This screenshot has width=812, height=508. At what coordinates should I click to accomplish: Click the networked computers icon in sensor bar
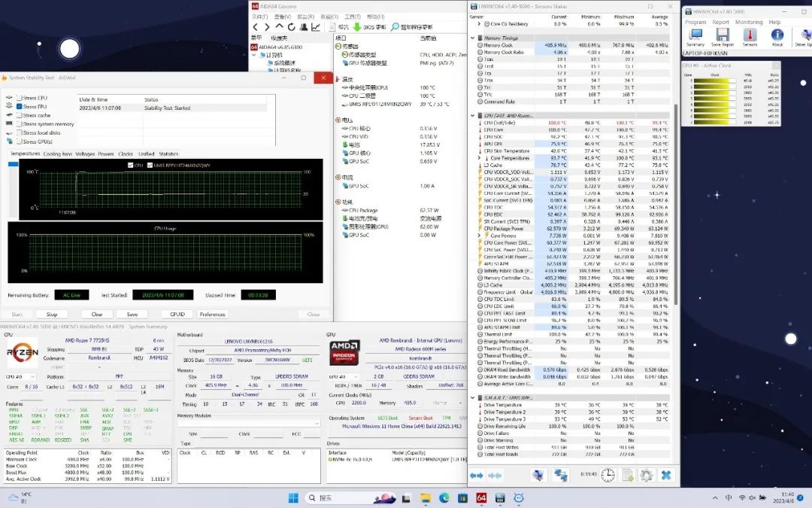click(x=560, y=475)
